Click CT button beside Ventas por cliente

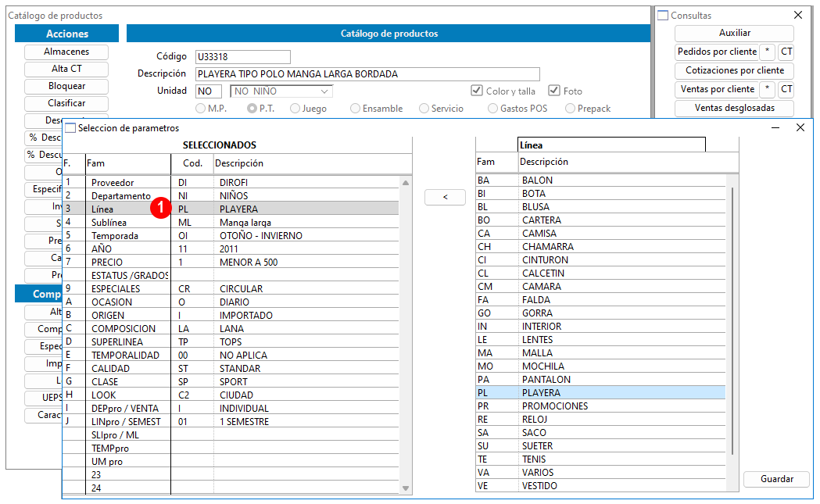tap(786, 89)
